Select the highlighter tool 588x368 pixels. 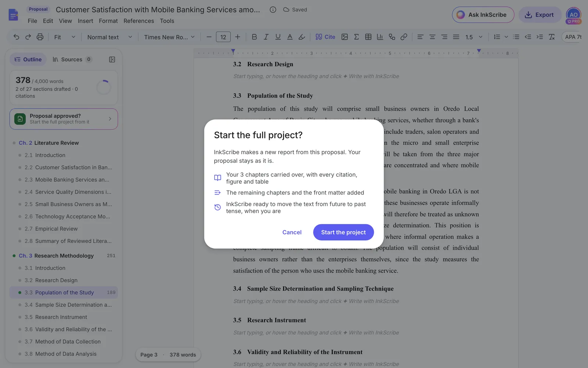click(302, 37)
